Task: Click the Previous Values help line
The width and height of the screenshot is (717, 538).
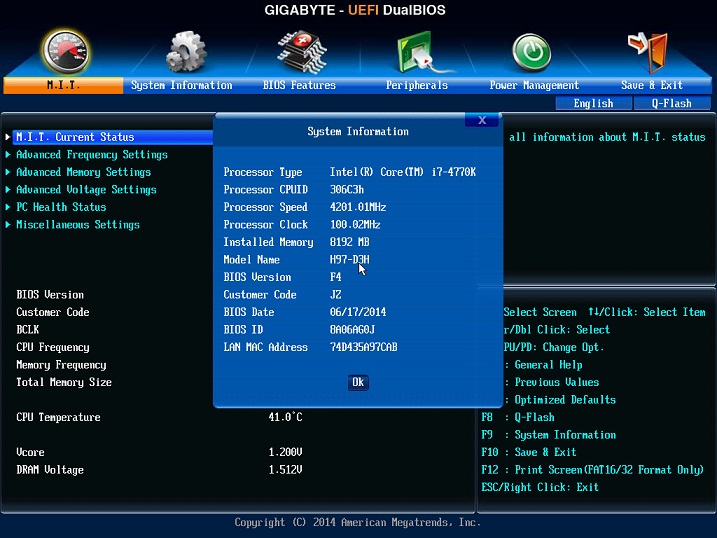Action: 553,382
